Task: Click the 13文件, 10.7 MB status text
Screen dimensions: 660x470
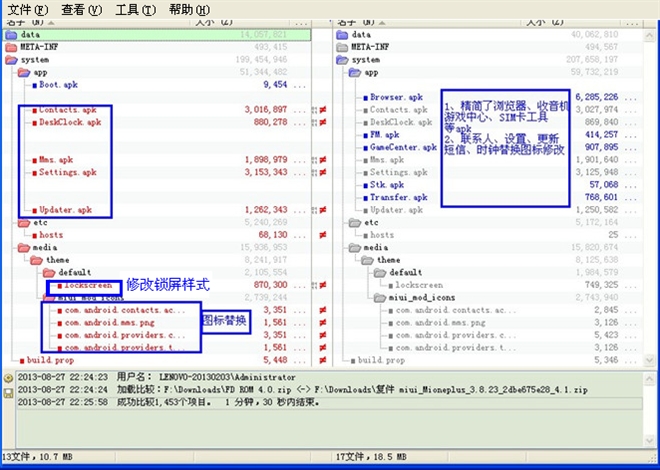Action: (x=37, y=457)
